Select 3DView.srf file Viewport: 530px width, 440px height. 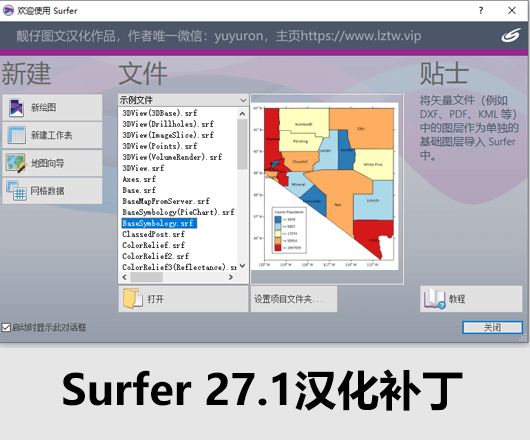(143, 168)
